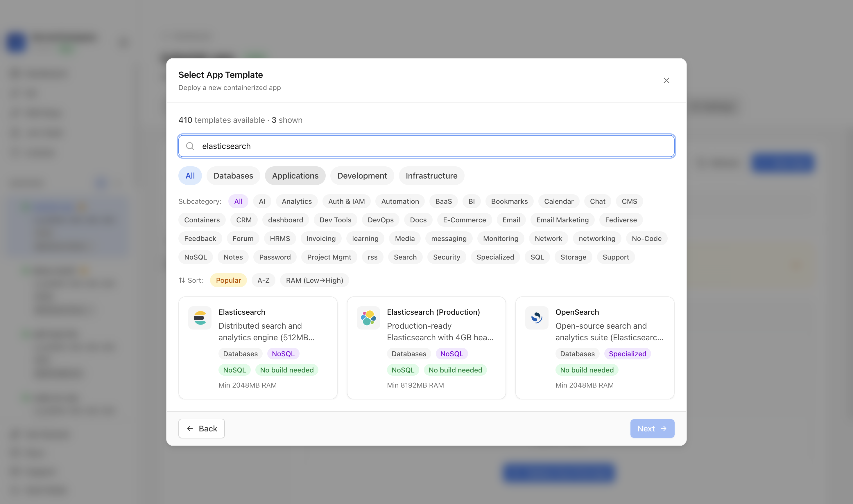Screen dimensions: 853x504
Task: Filter by Docs subcategory
Action: 418,220
